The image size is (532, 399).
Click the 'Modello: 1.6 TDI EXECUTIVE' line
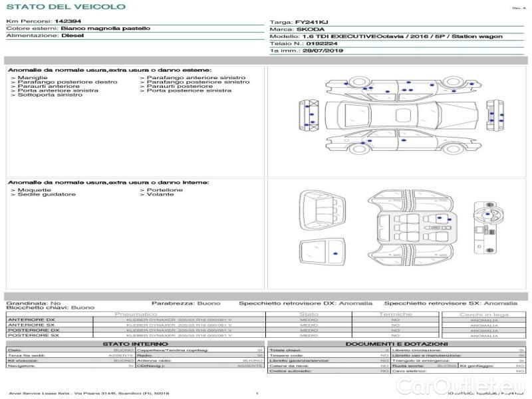pyautogui.click(x=386, y=37)
